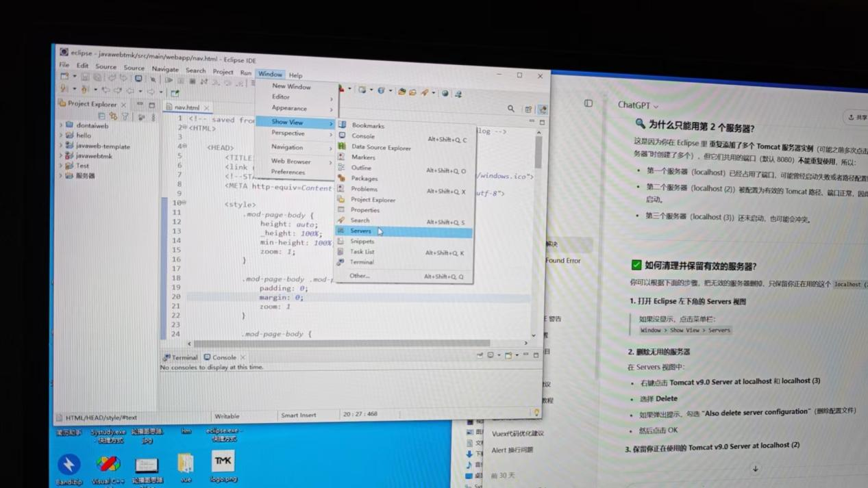Click the lightbulb tip icon in status bar
Viewport: 868px width, 488px height.
(x=536, y=413)
